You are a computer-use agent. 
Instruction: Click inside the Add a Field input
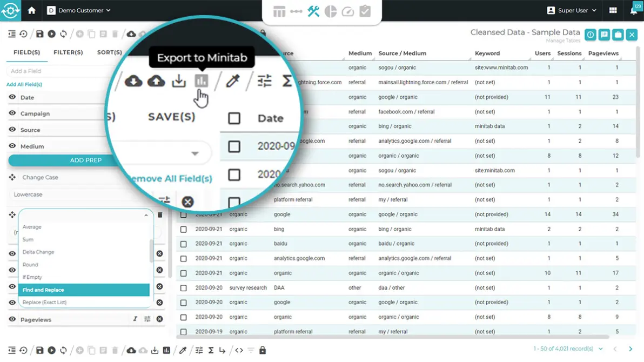click(59, 71)
